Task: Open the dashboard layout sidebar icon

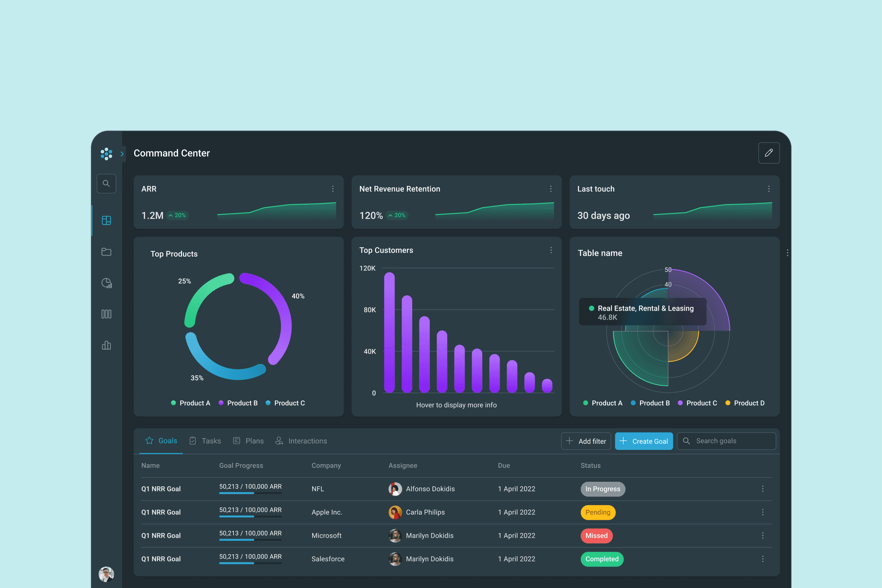Action: [106, 220]
